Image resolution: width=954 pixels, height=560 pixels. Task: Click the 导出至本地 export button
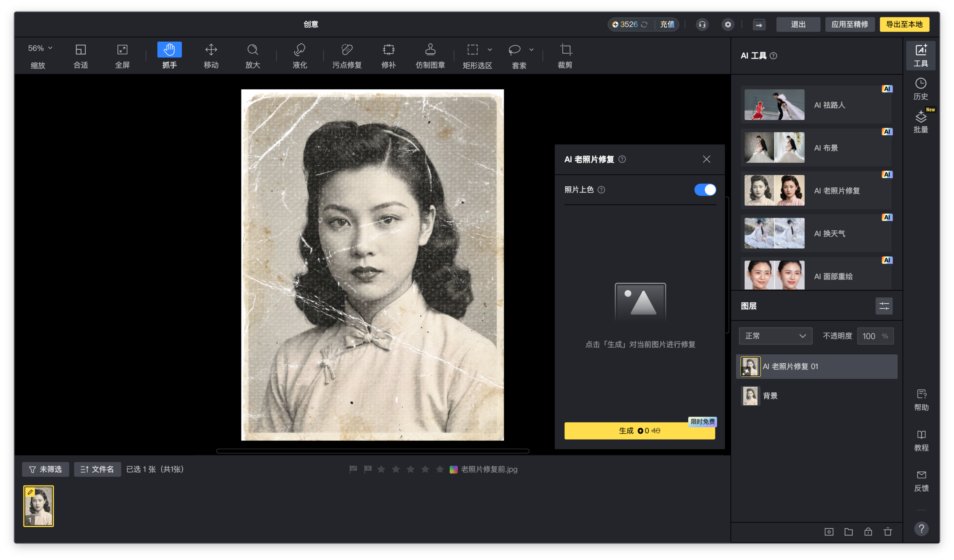coord(904,24)
